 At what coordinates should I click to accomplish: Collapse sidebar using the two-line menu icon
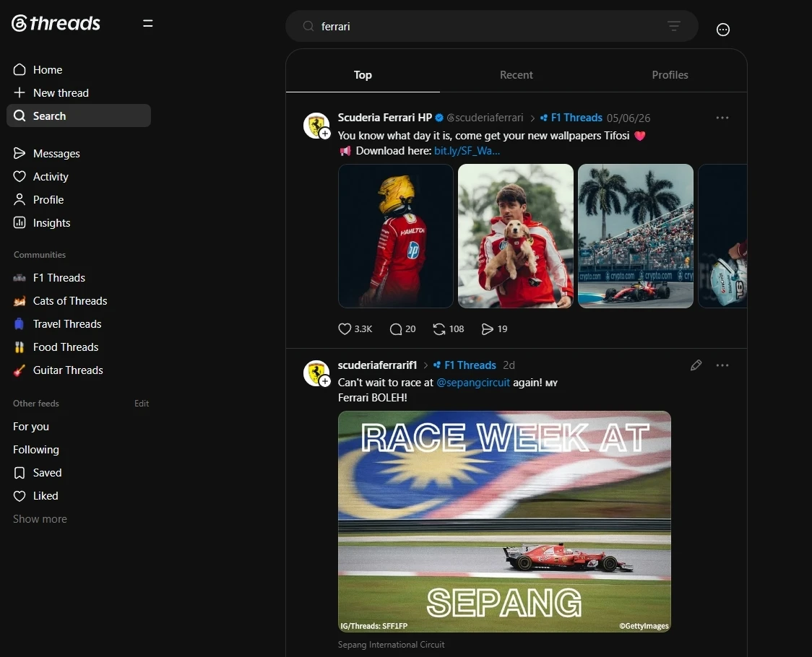(147, 23)
